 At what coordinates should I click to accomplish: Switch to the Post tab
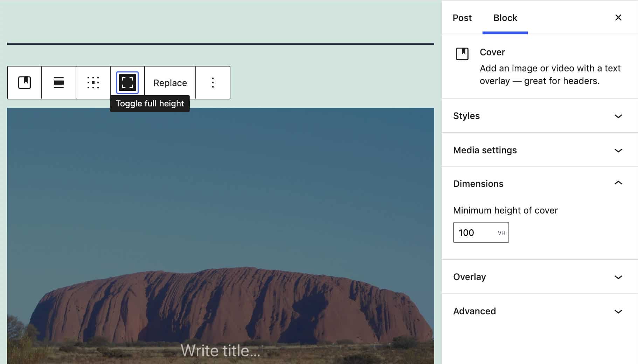(462, 17)
